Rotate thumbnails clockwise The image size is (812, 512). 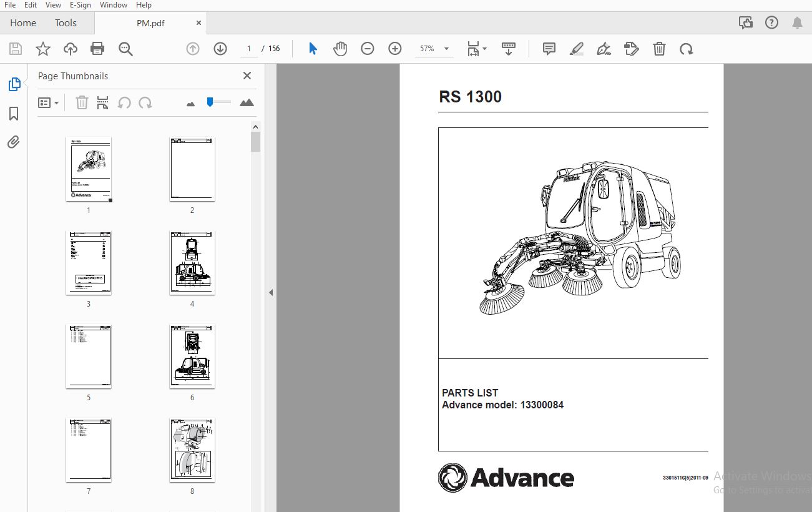point(145,102)
